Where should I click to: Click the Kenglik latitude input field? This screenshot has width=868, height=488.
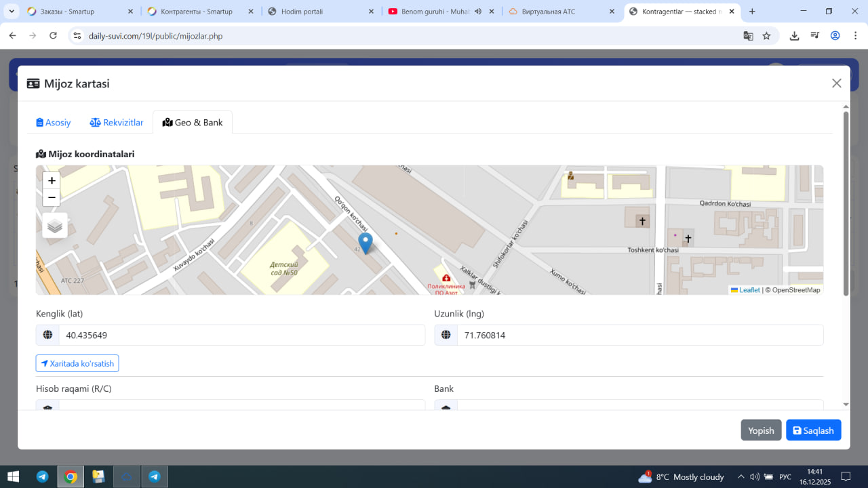[241, 335]
